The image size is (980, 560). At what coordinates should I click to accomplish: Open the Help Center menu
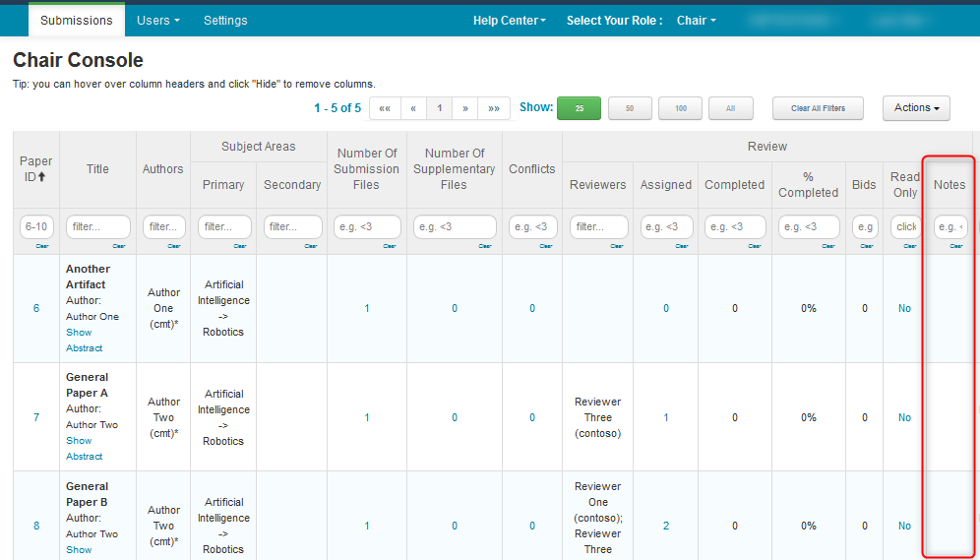tap(509, 21)
